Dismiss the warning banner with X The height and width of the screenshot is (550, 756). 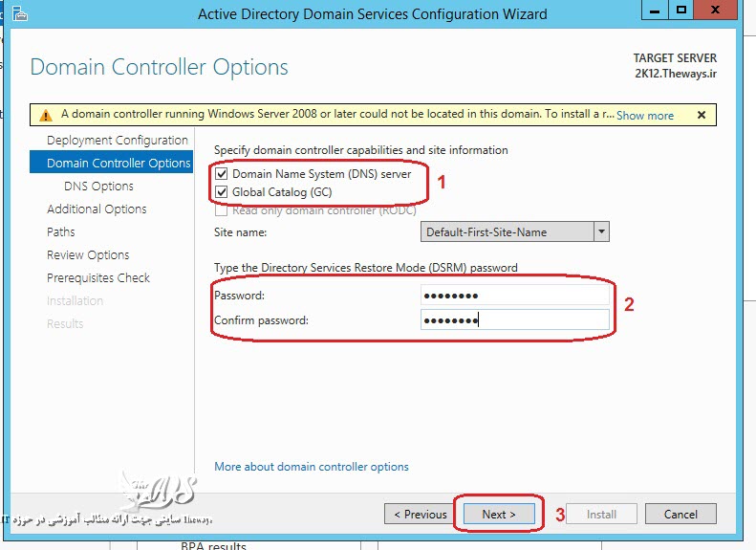tap(701, 115)
